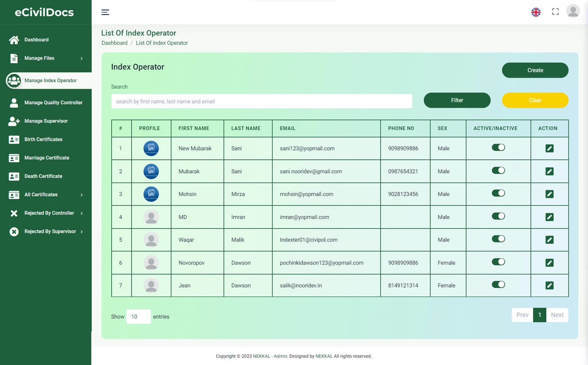Toggle Novoropov Dawson's active/inactive switch
The height and width of the screenshot is (365, 588).
(x=498, y=262)
